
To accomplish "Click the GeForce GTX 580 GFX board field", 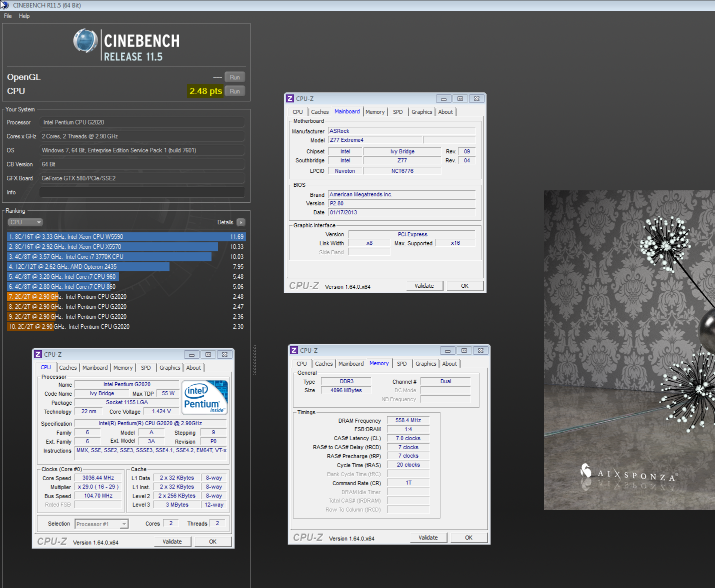I will click(142, 178).
